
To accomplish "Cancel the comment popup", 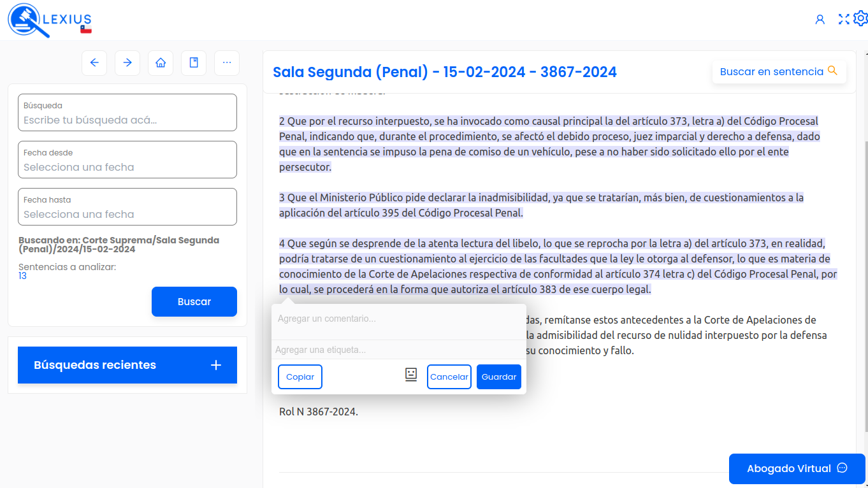I will 449,377.
